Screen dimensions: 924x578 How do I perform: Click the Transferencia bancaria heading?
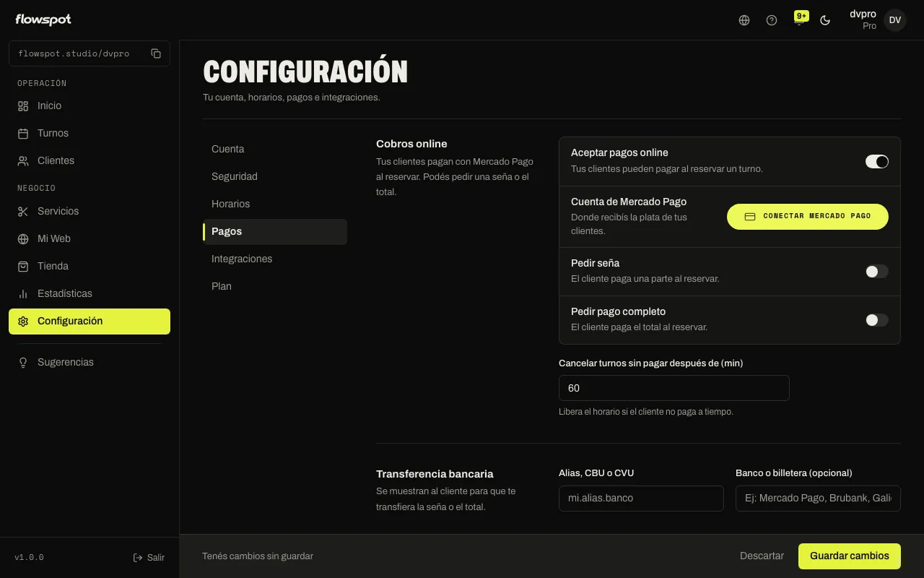[x=435, y=474]
